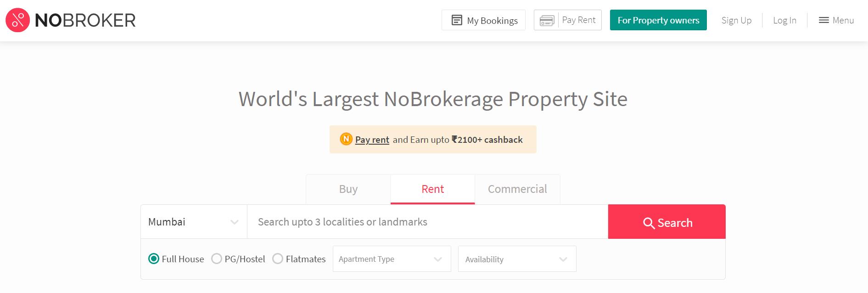Open the Mumbai city dropdown
This screenshot has width=868, height=293.
(x=193, y=222)
